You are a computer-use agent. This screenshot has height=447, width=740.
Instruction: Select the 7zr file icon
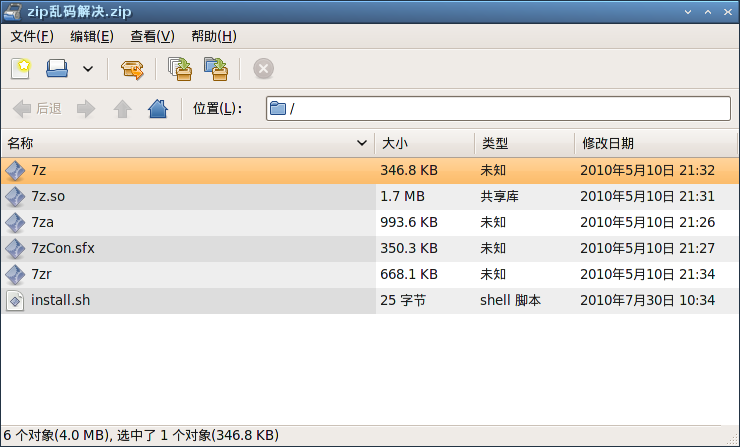point(15,274)
